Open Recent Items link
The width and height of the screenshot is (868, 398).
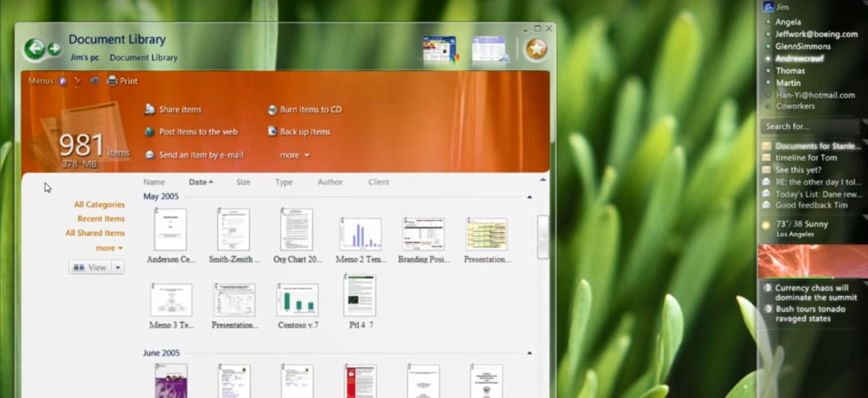101,219
